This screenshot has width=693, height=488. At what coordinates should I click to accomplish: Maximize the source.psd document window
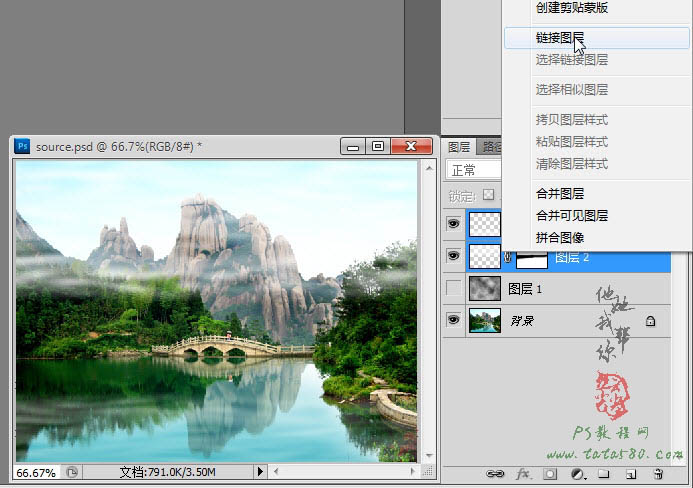tap(378, 146)
